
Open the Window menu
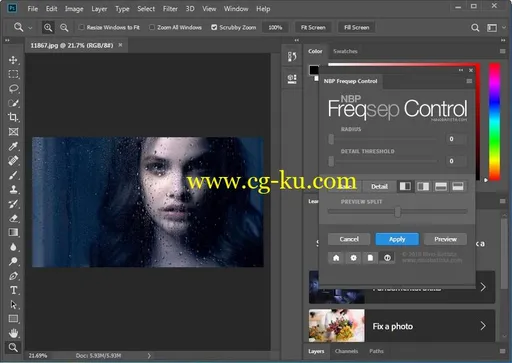pyautogui.click(x=236, y=9)
